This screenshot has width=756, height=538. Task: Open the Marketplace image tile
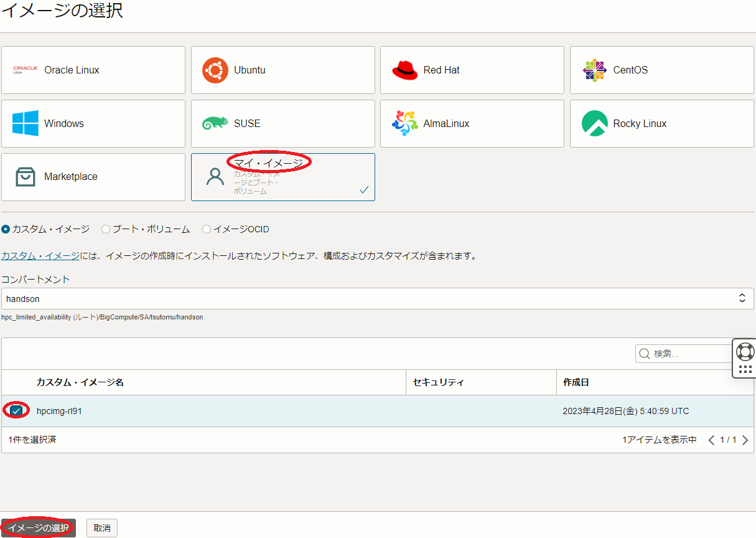click(x=93, y=177)
